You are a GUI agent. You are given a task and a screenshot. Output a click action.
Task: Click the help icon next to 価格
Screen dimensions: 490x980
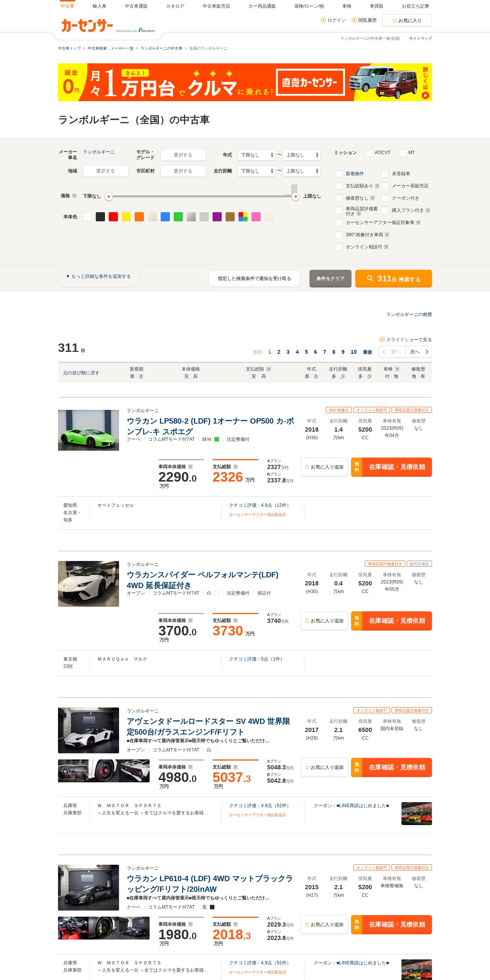pyautogui.click(x=74, y=196)
